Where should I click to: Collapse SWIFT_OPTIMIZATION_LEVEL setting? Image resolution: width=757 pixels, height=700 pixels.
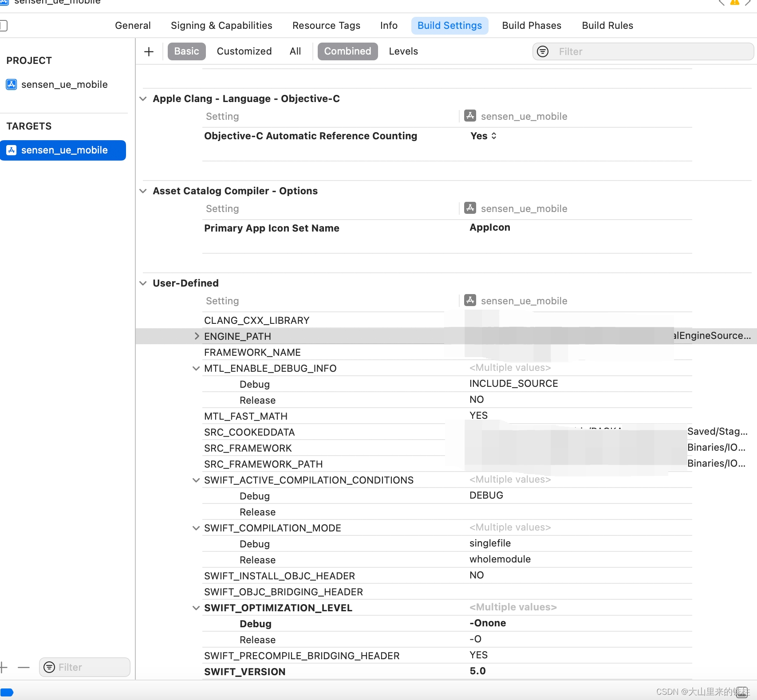coord(196,608)
